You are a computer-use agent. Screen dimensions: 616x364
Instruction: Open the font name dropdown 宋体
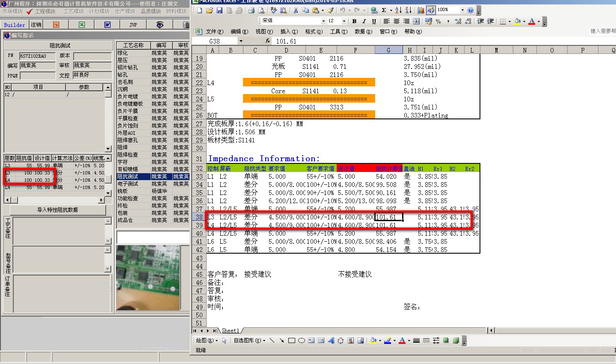(x=323, y=21)
